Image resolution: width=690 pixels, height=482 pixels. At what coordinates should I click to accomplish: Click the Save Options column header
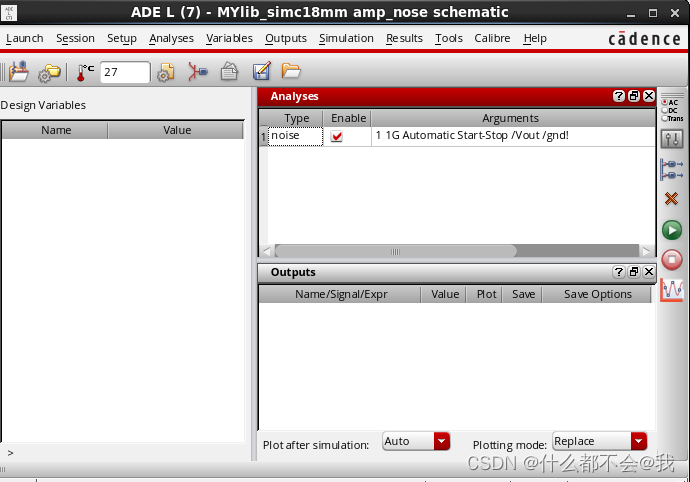click(597, 294)
